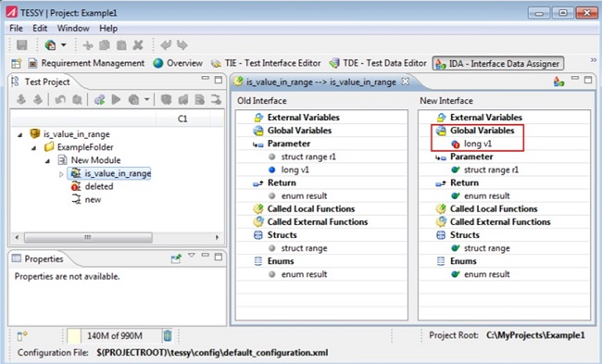Open the dropdown arrow beside the toolbar globe icon

[x=64, y=45]
